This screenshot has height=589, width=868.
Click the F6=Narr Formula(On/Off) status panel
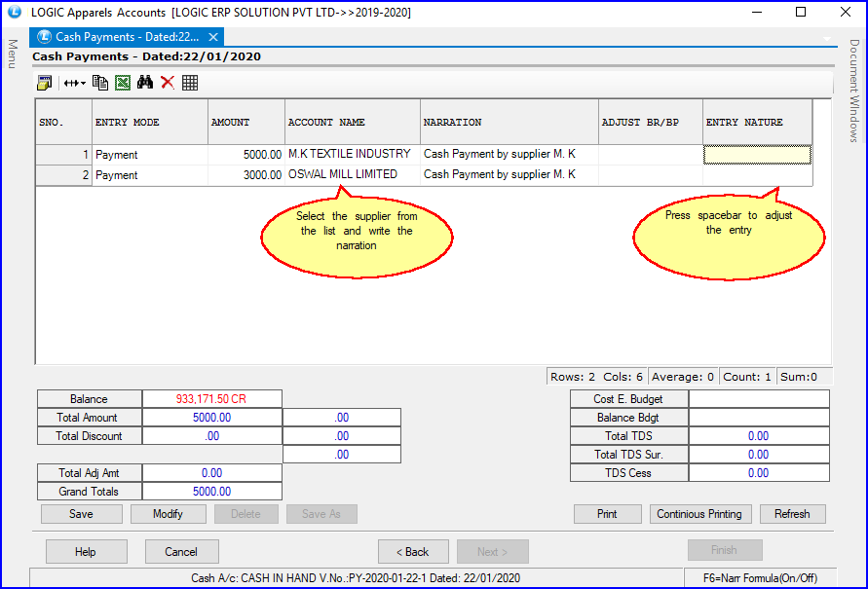point(760,578)
